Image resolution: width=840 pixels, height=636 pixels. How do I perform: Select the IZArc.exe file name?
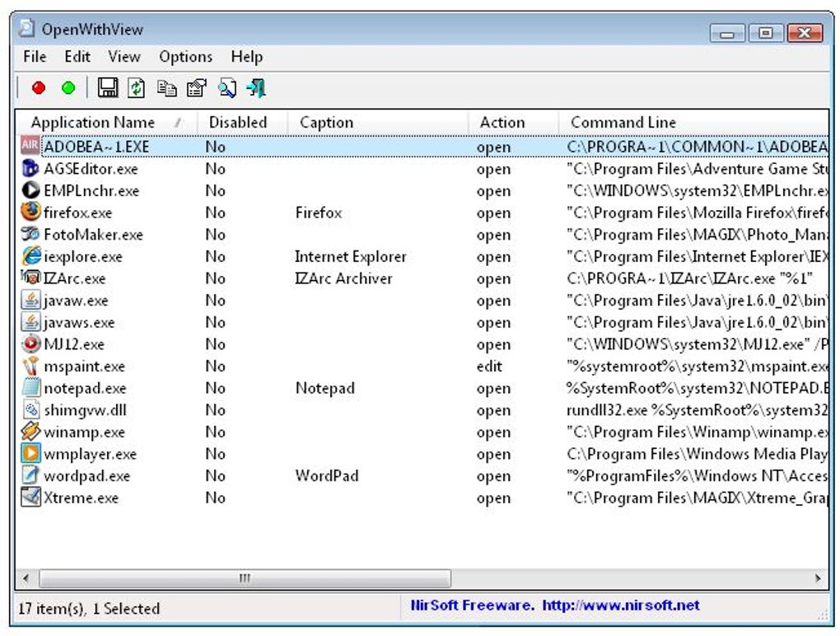(74, 278)
